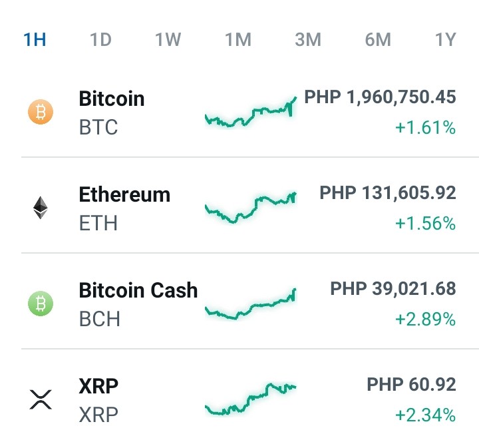Open Bitcoin price PHP 1,960,750.45
479x448 pixels.
pos(380,97)
